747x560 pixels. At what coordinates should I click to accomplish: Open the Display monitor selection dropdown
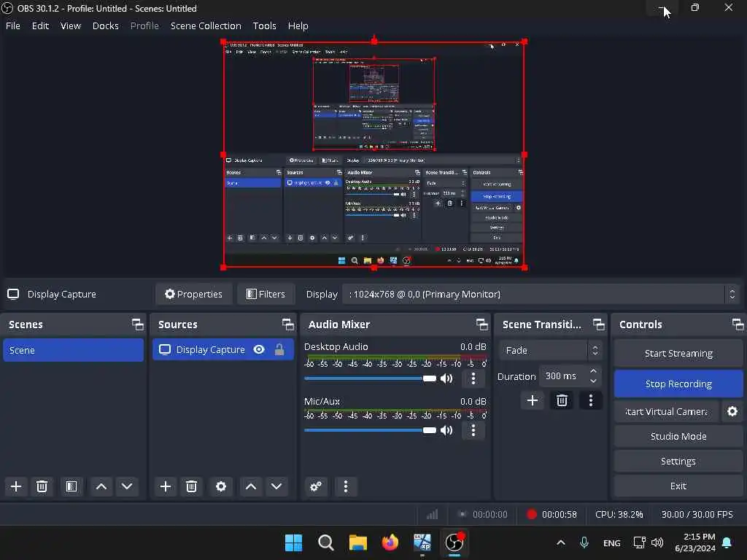coord(541,294)
